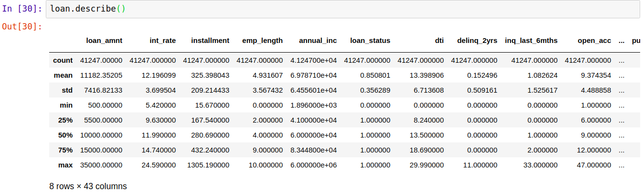This screenshot has height=194, width=644.
Task: Select the mean row label
Action: click(x=64, y=75)
